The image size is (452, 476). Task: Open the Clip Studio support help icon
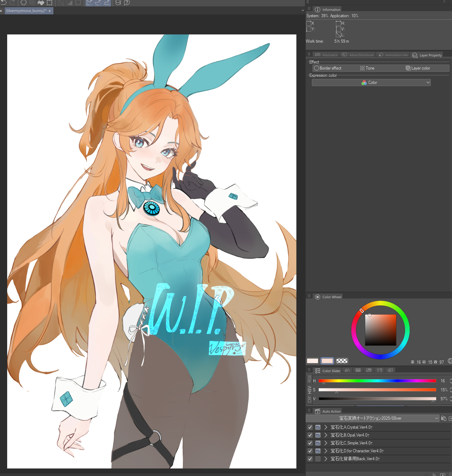[x=127, y=3]
